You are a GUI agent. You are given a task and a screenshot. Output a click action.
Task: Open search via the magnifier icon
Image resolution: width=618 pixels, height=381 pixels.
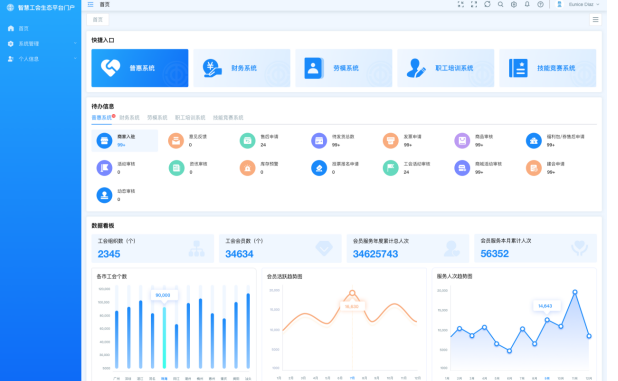(x=501, y=4)
